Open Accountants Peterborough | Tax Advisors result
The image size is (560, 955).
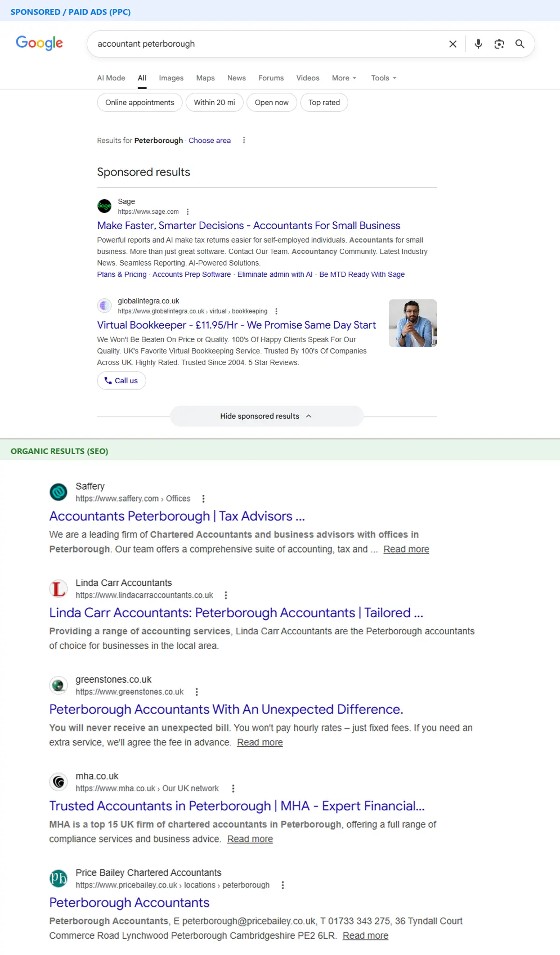(177, 516)
